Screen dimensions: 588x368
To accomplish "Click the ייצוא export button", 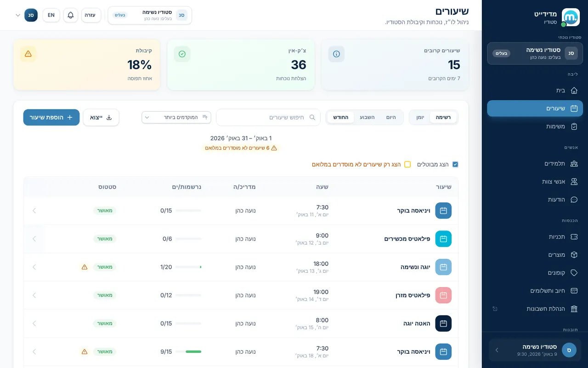I will pos(101,117).
